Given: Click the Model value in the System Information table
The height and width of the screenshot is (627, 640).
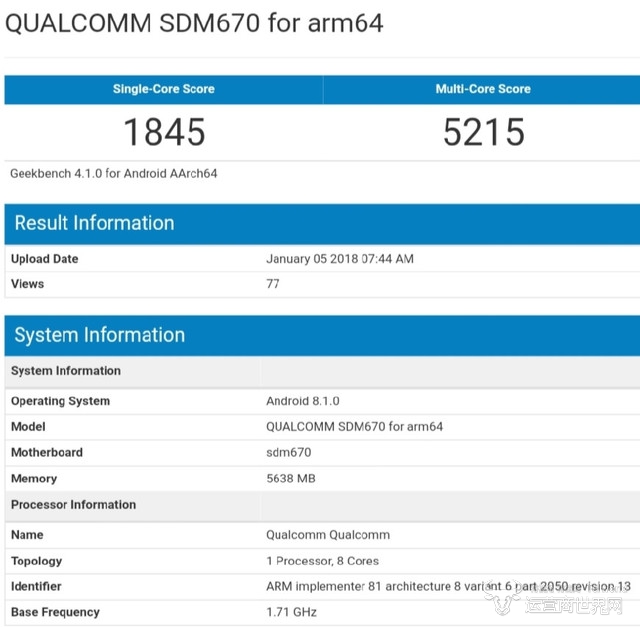Looking at the screenshot, I should pos(354,427).
